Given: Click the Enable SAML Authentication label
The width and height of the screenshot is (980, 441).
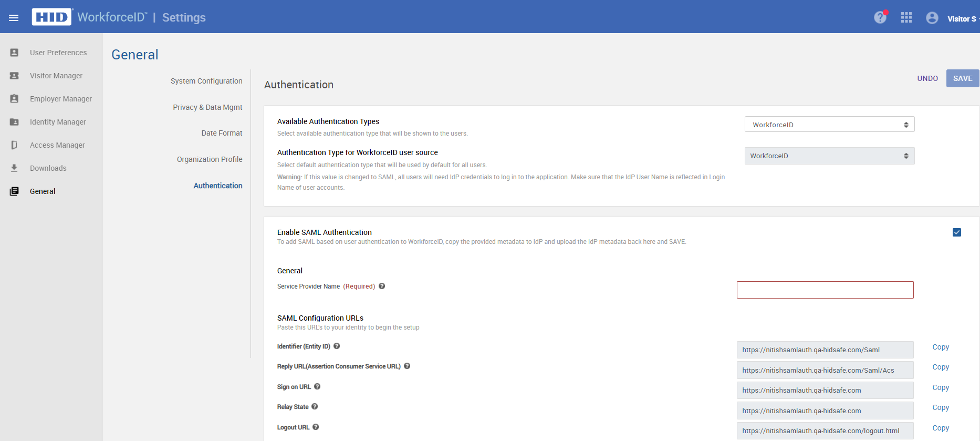Looking at the screenshot, I should [x=324, y=232].
